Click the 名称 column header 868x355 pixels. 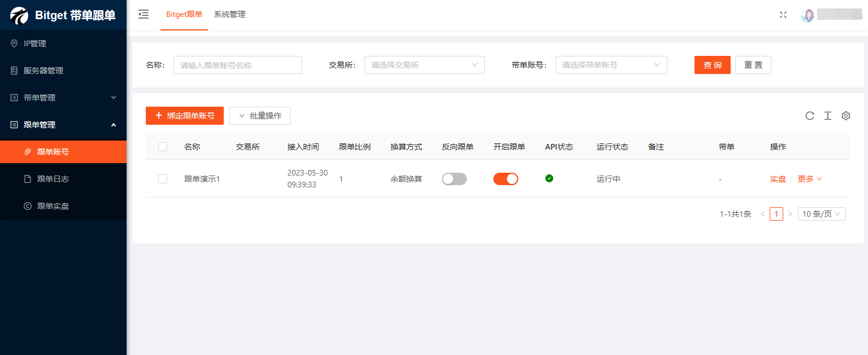click(x=192, y=147)
